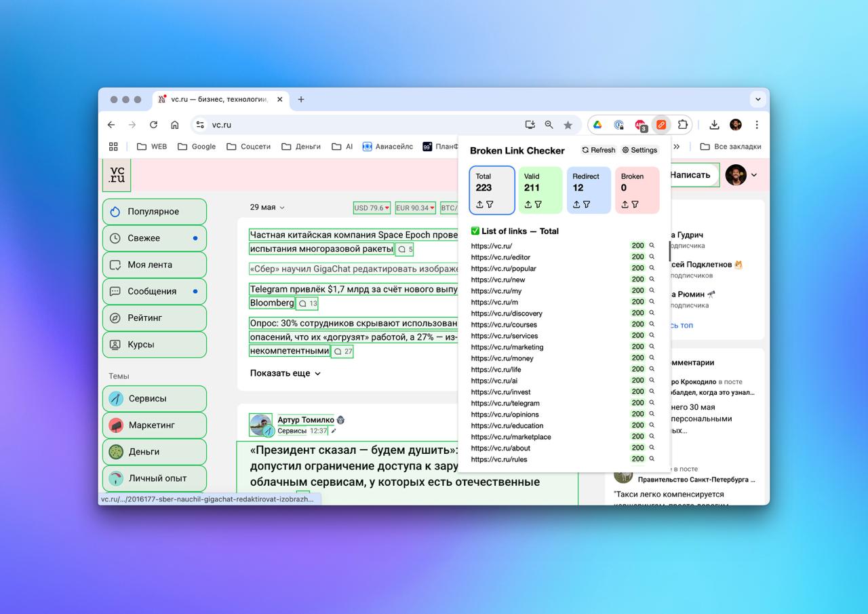The image size is (868, 614).
Task: Locate the https://vc.ru/editor link via magnifier
Action: coord(652,257)
